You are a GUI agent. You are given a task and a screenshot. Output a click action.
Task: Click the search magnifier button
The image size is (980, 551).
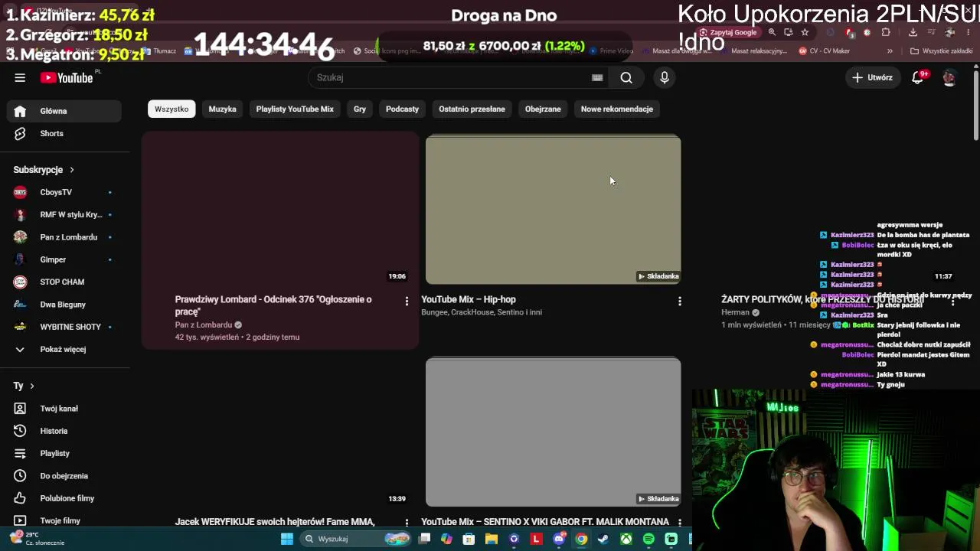click(626, 77)
